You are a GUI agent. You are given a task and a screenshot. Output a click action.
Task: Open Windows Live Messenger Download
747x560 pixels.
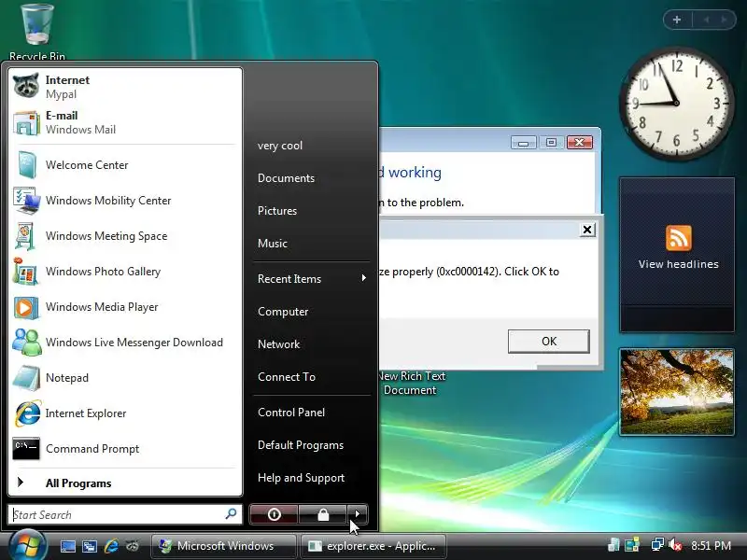(x=125, y=343)
